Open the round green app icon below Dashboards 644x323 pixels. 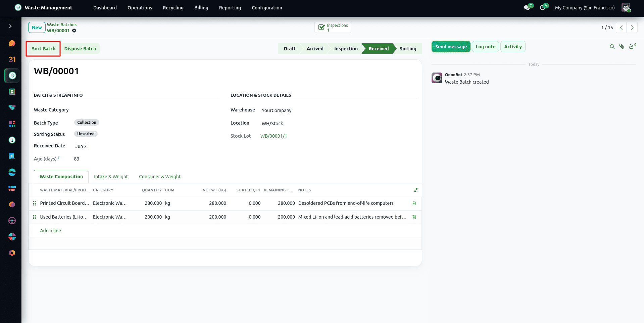tap(12, 140)
